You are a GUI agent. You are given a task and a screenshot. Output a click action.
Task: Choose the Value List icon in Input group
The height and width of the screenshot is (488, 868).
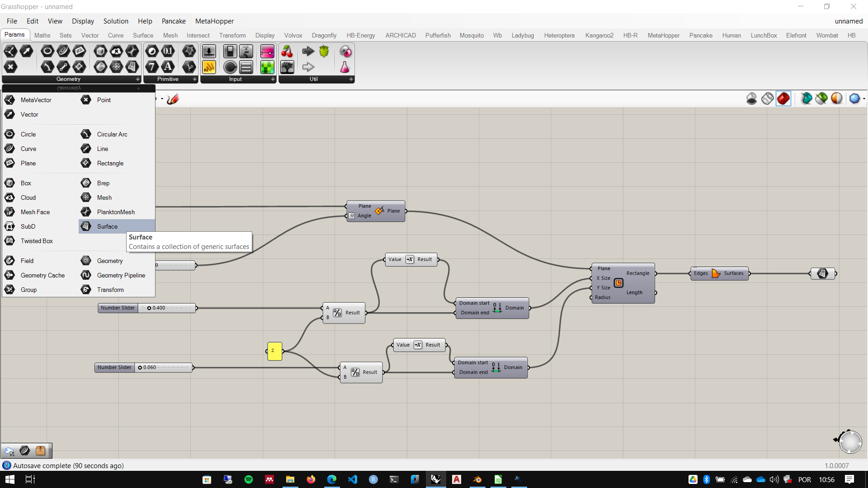246,67
